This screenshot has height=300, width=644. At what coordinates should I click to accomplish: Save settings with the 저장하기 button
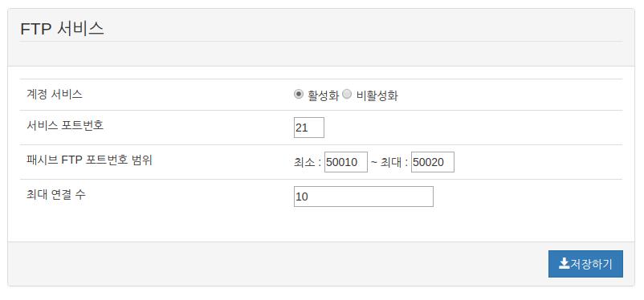[585, 264]
